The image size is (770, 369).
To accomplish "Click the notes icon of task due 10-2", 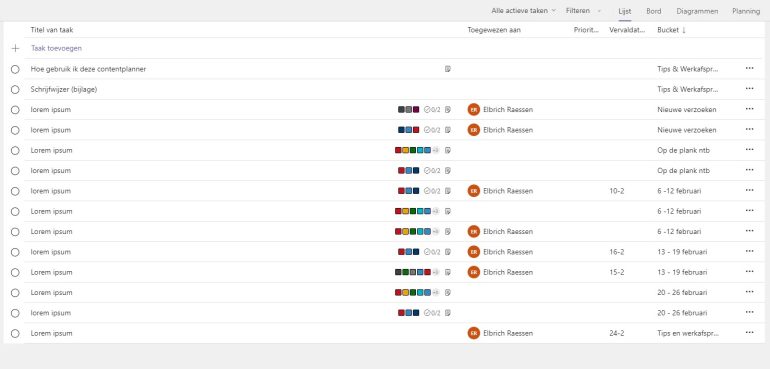I will (x=447, y=191).
